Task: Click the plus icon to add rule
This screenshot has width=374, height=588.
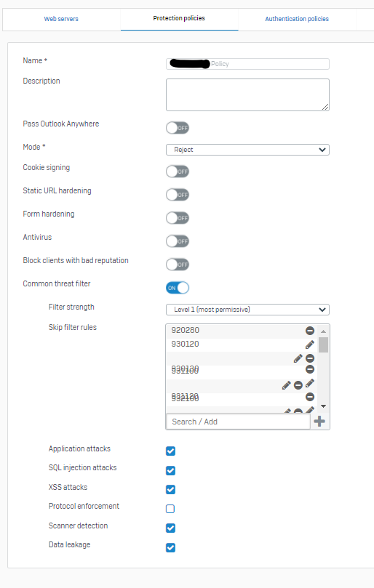Action: (319, 422)
